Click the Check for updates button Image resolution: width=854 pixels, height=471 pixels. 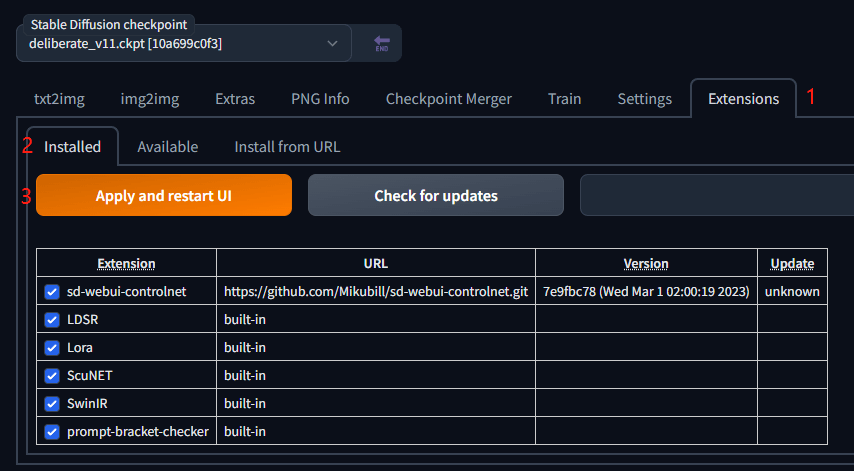[436, 196]
